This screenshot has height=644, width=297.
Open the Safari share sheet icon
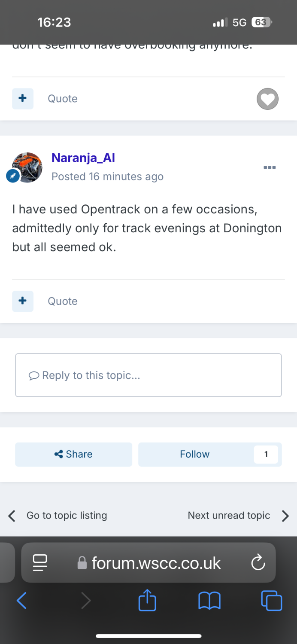pyautogui.click(x=147, y=600)
